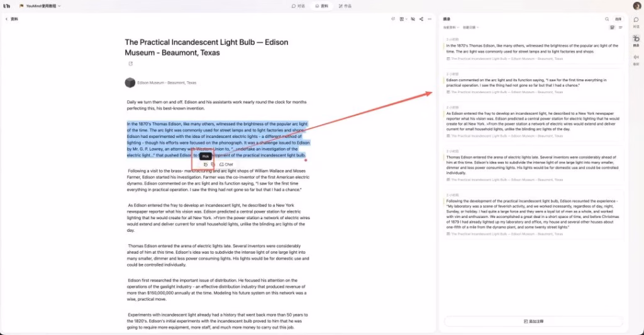
Task: Switch to the 对话 top tab
Action: pyautogui.click(x=297, y=6)
